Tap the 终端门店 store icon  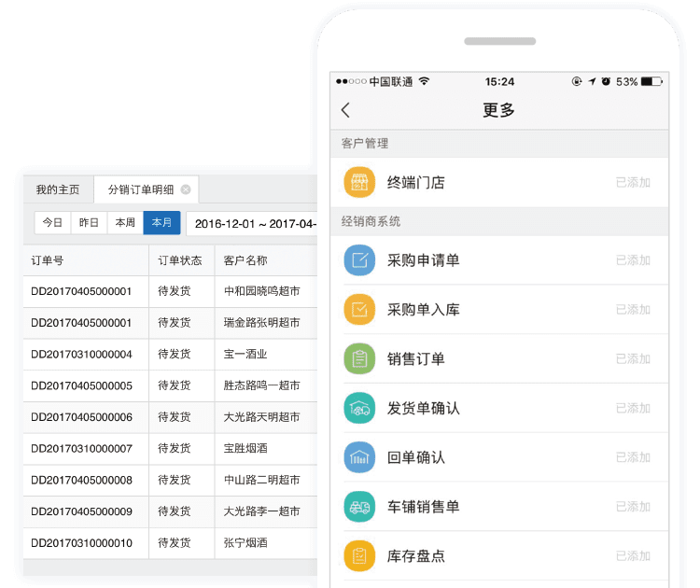point(359,183)
